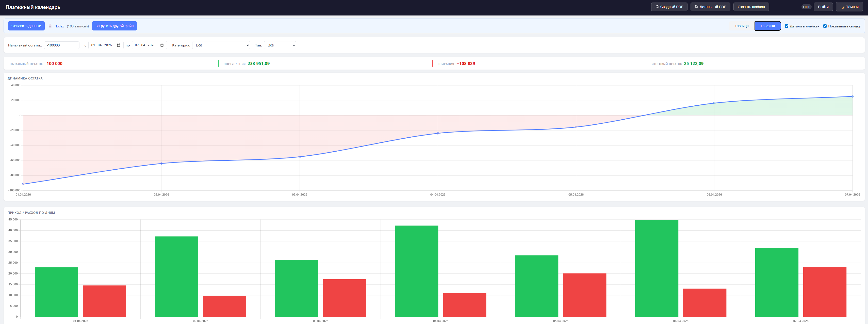Click the 06.04.2026 data point on balance line

pyautogui.click(x=714, y=103)
